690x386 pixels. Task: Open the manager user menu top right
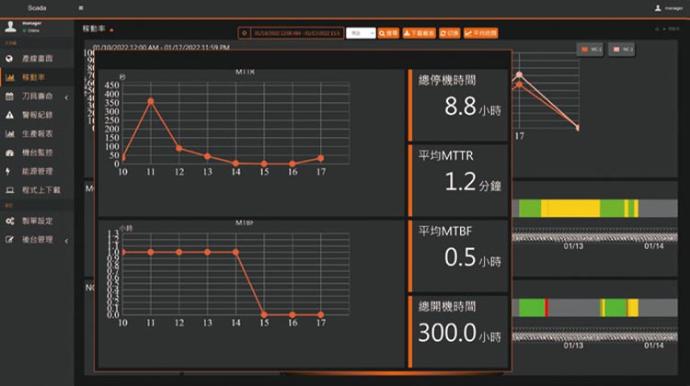click(668, 8)
